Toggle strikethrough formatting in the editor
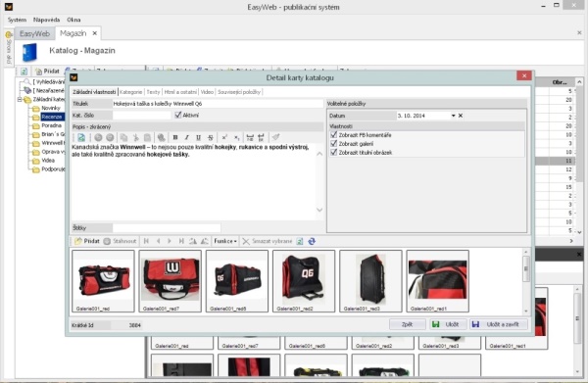 [211, 137]
